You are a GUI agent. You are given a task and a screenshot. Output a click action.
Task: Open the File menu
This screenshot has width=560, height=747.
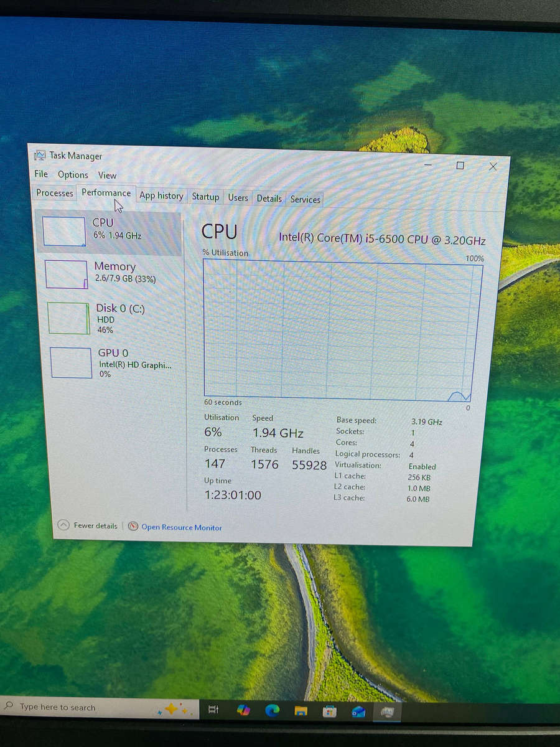[x=41, y=174]
